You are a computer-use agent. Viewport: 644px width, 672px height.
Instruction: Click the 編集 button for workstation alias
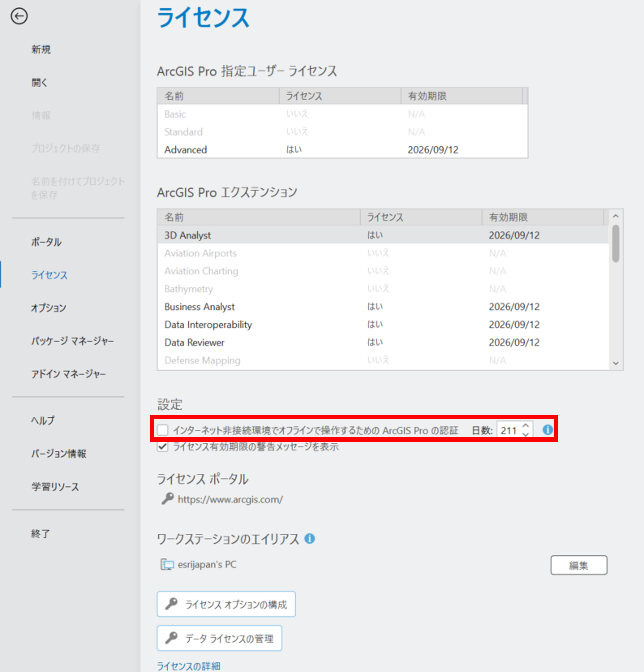click(x=578, y=565)
